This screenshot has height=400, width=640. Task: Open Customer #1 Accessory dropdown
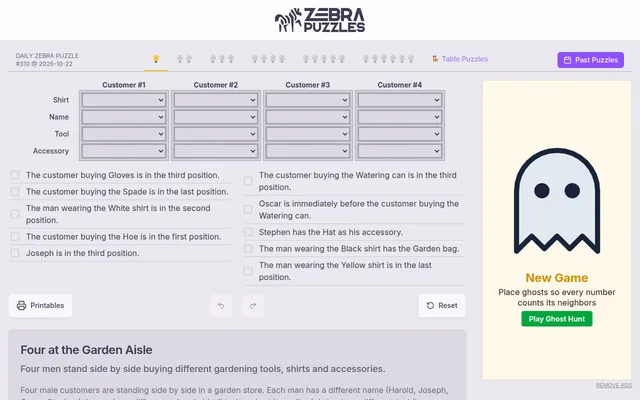pyautogui.click(x=124, y=151)
